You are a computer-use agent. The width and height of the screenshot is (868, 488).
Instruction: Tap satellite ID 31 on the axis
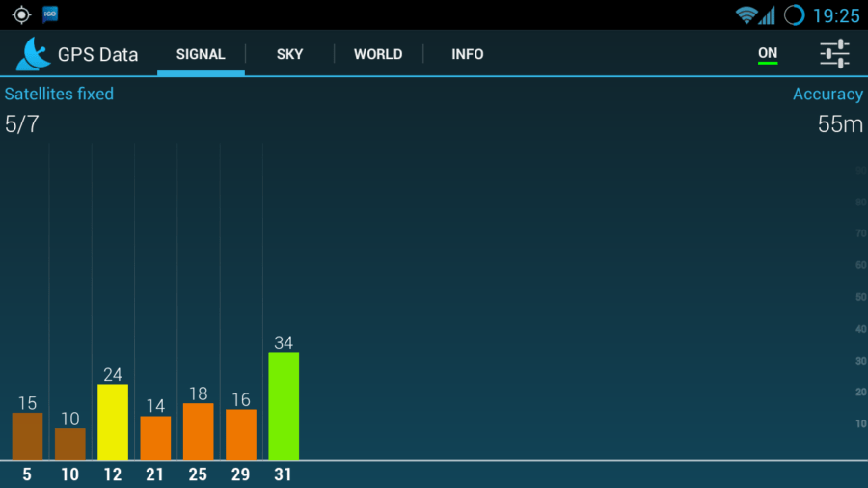(x=283, y=474)
